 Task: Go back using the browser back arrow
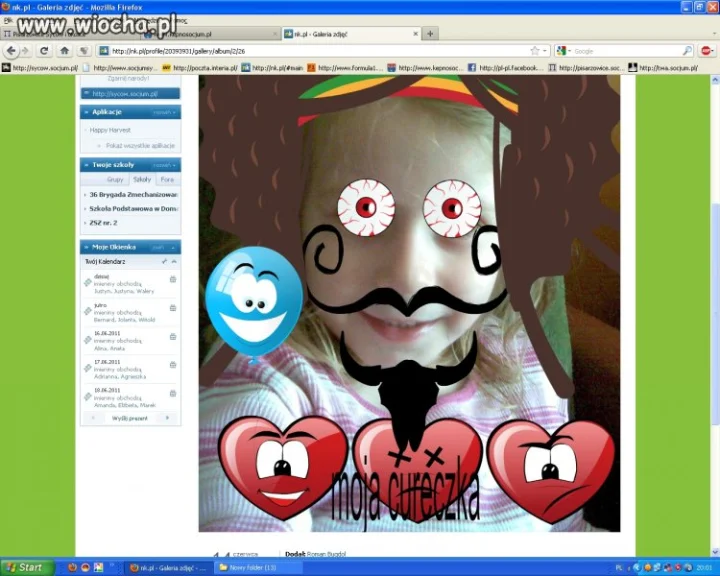coord(11,51)
